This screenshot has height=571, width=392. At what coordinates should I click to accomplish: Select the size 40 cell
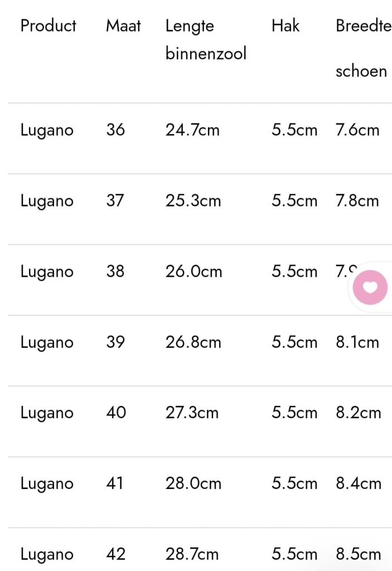coord(116,413)
